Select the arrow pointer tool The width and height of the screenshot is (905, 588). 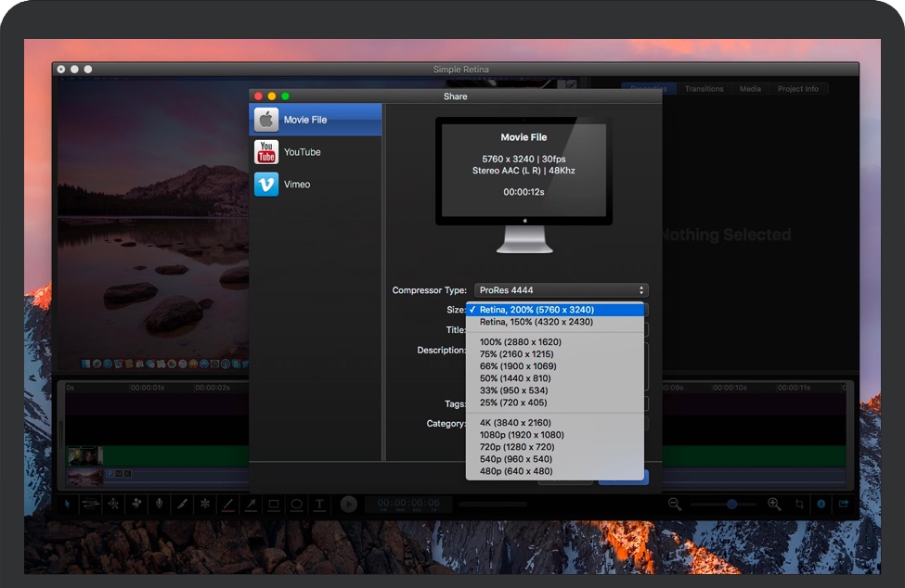68,505
